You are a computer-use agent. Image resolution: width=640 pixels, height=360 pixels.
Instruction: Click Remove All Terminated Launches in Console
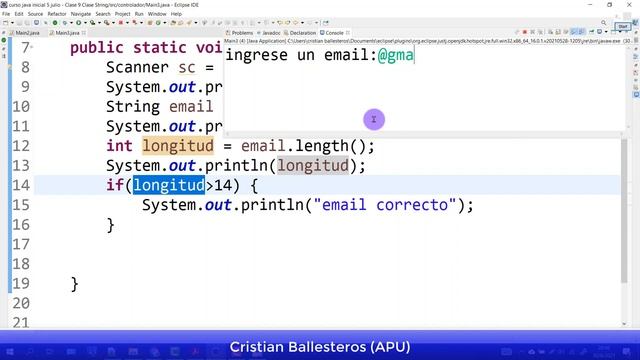[x=540, y=32]
